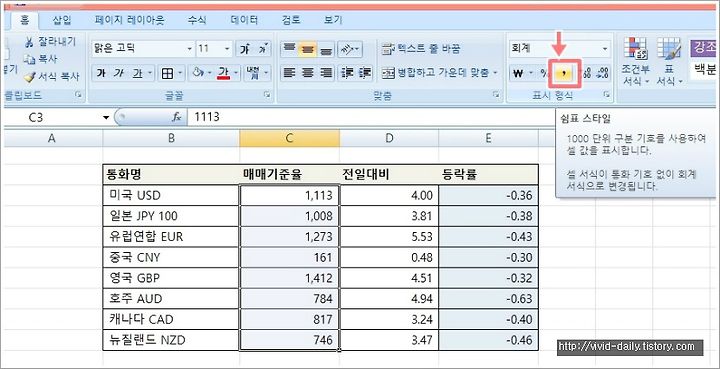Open the font size 11 dropdown

click(x=227, y=49)
